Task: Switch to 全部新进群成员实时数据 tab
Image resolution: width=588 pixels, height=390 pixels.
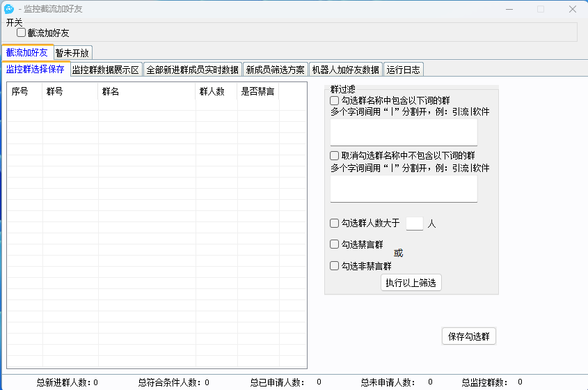Action: pos(193,70)
